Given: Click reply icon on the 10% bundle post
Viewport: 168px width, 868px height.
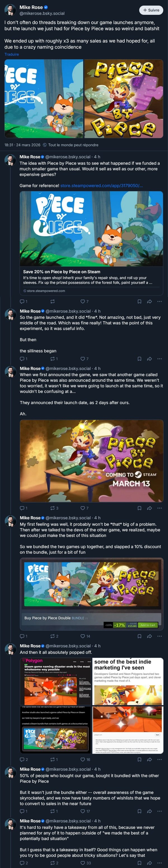Looking at the screenshot, I should point(22,636).
